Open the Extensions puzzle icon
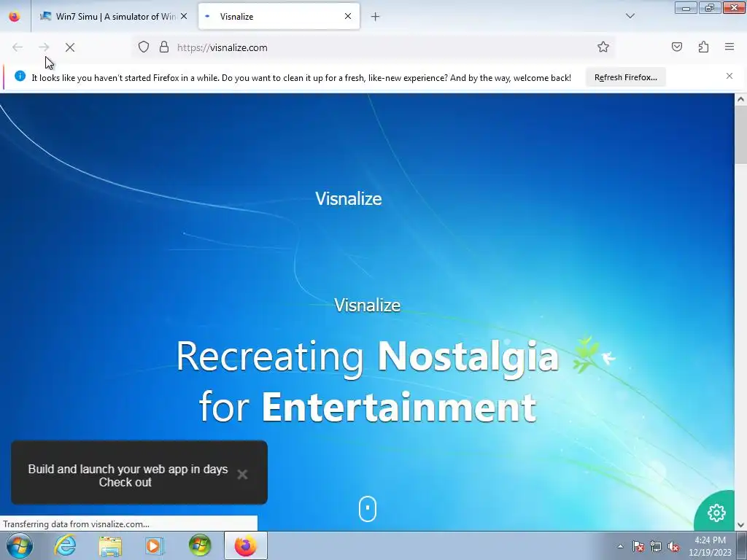 pyautogui.click(x=703, y=47)
